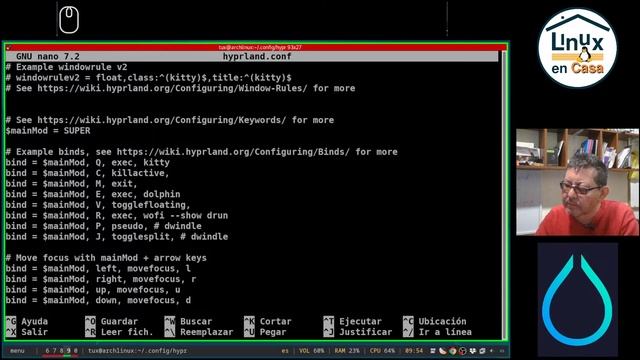Viewport: 640px width, 360px height.
Task: Switch to workspace 0 in the bar
Action: (76, 351)
